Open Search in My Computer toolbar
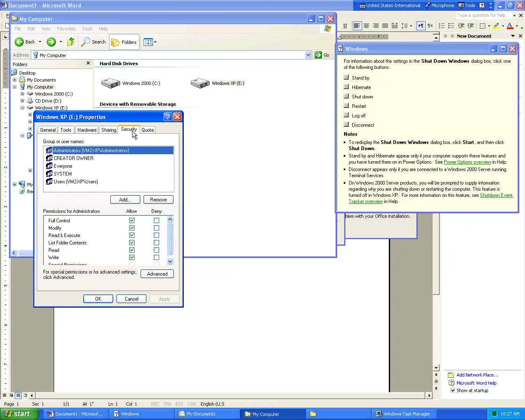The width and height of the screenshot is (525, 420). tap(94, 42)
